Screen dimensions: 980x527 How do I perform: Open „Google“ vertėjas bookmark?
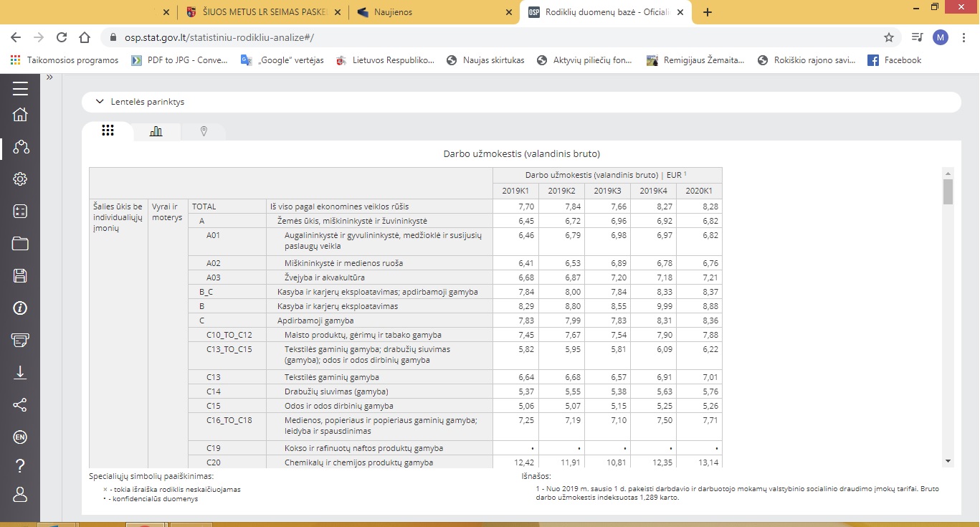282,60
